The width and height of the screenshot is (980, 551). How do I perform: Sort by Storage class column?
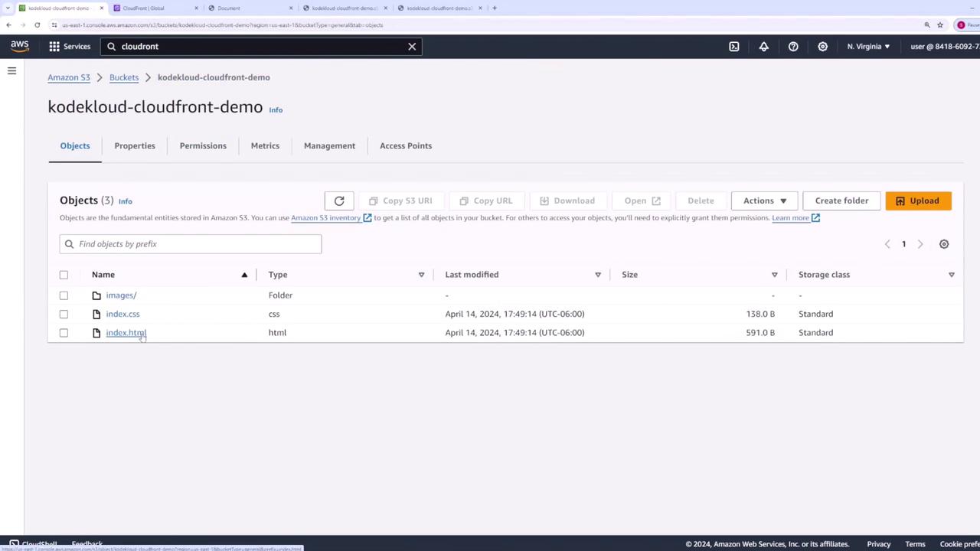click(x=824, y=275)
